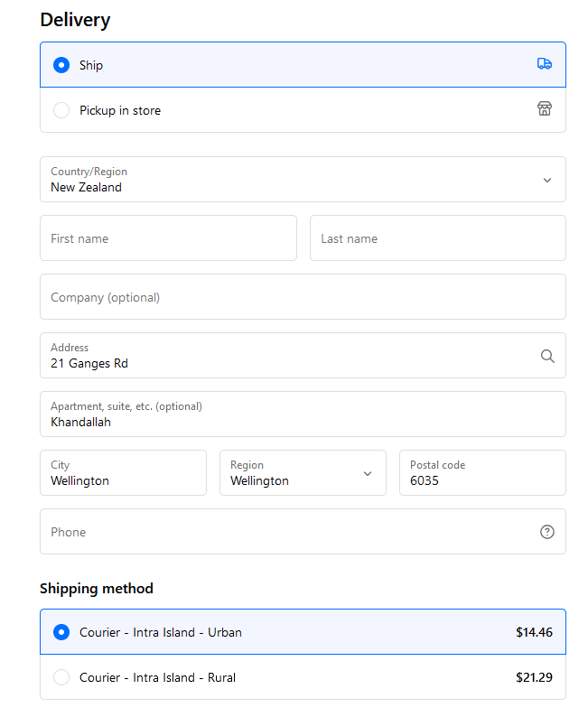
Task: Click the $21.29 price on Rural courier row
Action: click(x=534, y=677)
